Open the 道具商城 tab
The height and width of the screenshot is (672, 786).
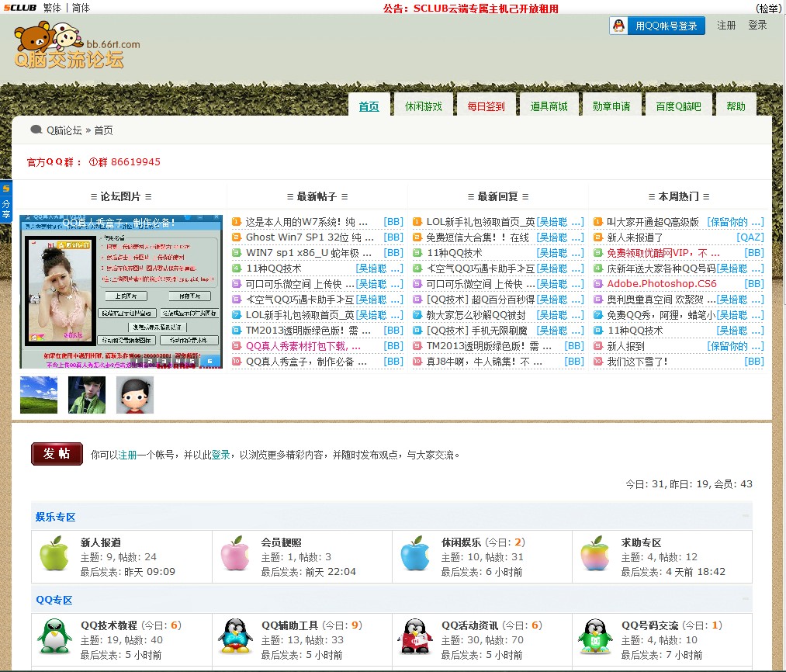pos(549,106)
